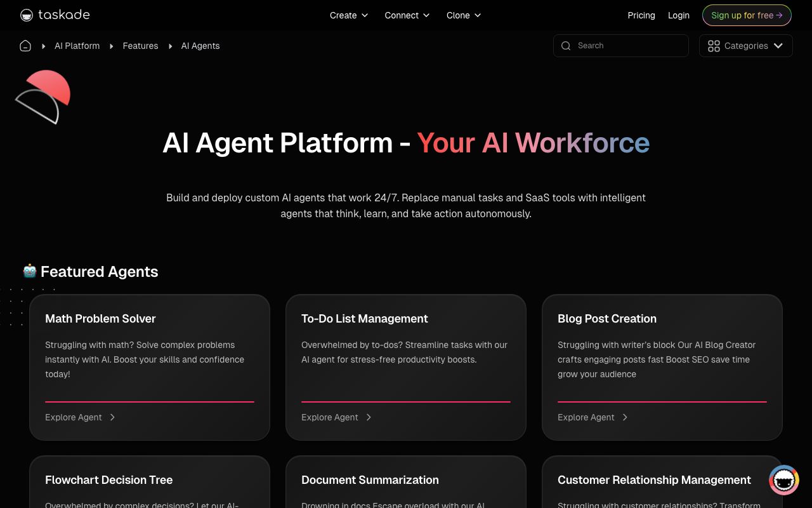Click the chevron next to Explore Agent on Math Problem Solver
Image resolution: width=812 pixels, height=508 pixels.
click(x=112, y=417)
